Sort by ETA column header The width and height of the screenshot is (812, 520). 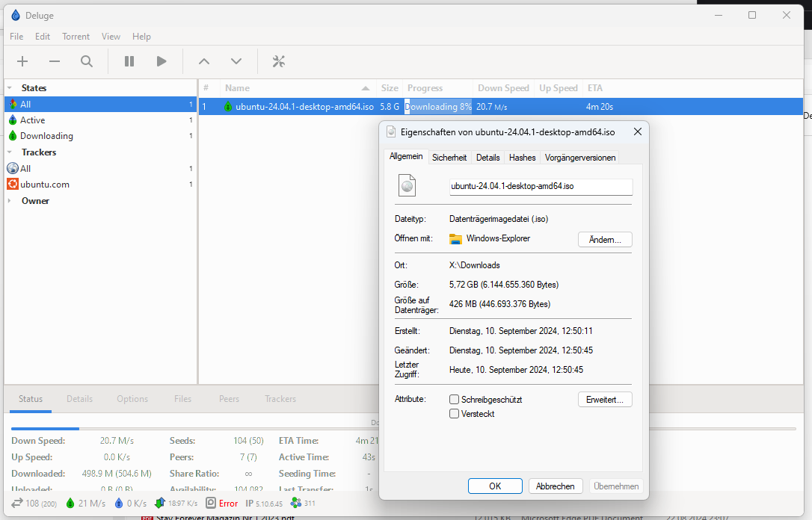(x=595, y=88)
